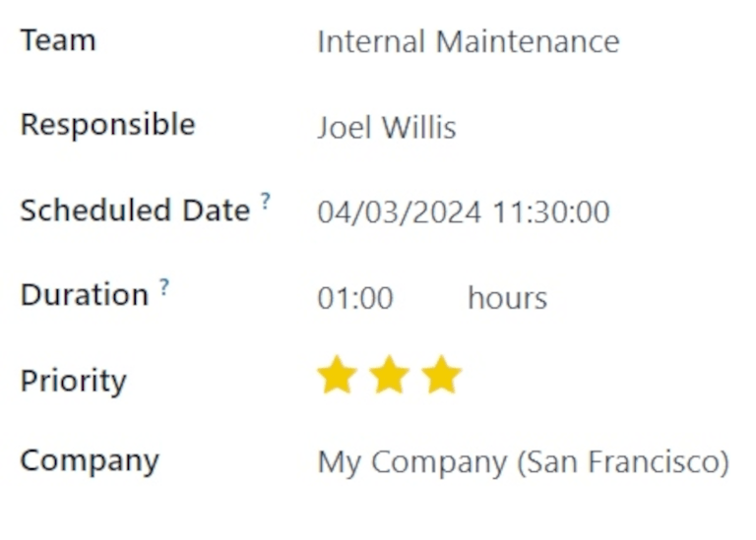756x540 pixels.
Task: Click My Company text in the Company field
Action: pyautogui.click(x=411, y=462)
